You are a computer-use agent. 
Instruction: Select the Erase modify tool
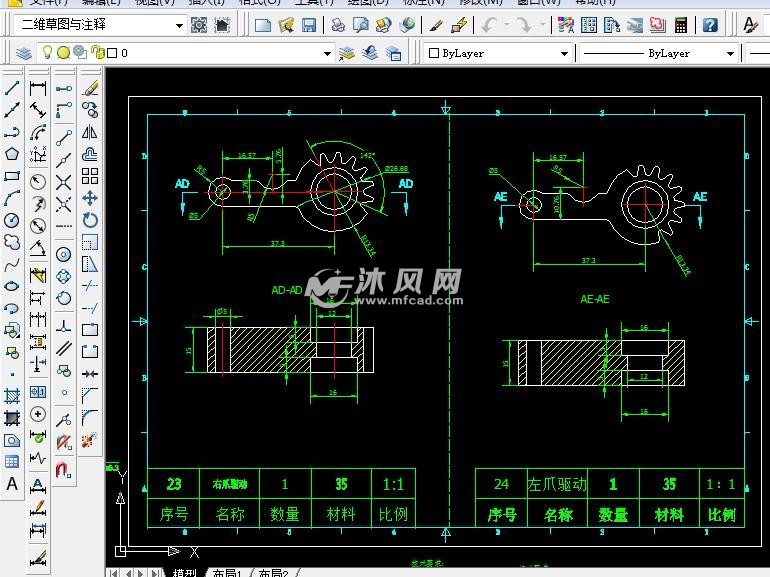click(90, 88)
